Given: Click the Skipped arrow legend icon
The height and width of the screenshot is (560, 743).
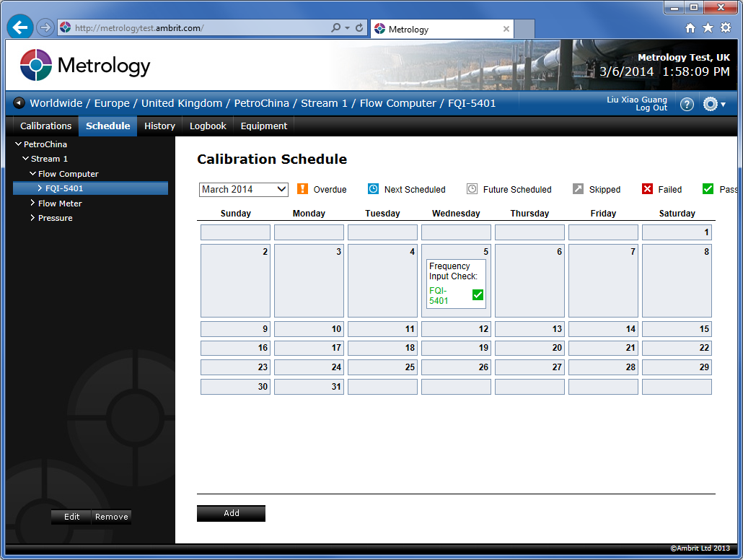Looking at the screenshot, I should coord(577,189).
